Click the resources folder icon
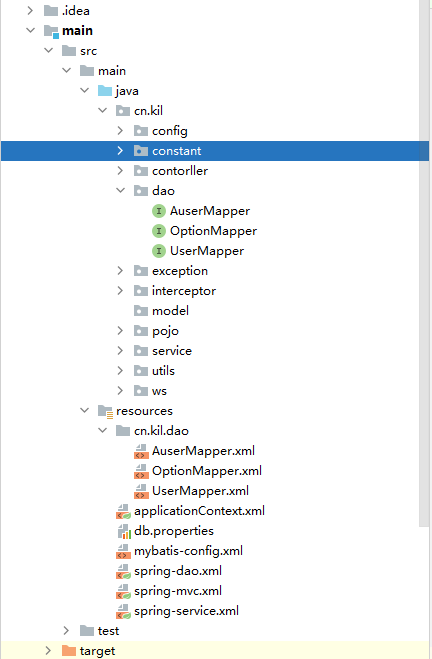The image size is (432, 659). 105,411
